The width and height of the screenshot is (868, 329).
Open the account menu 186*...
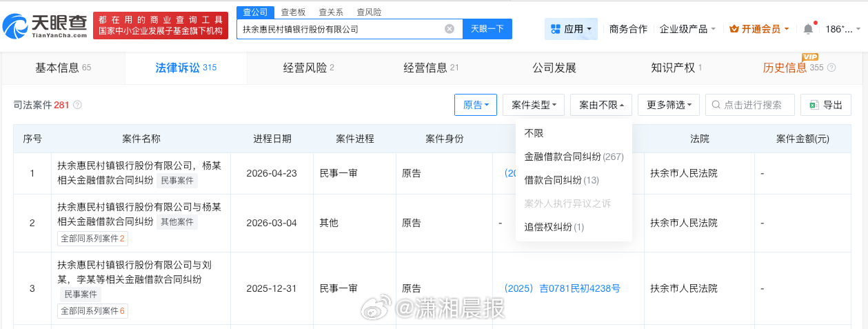point(843,29)
